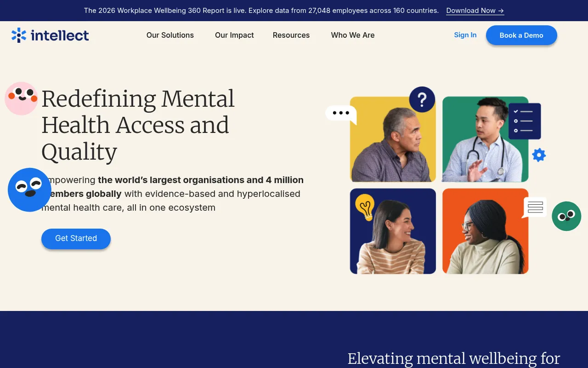
Task: Follow the Download Now banner link
Action: click(475, 11)
